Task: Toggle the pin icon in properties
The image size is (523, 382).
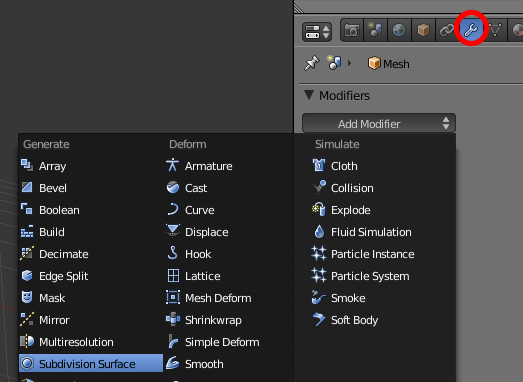Action: [312, 63]
